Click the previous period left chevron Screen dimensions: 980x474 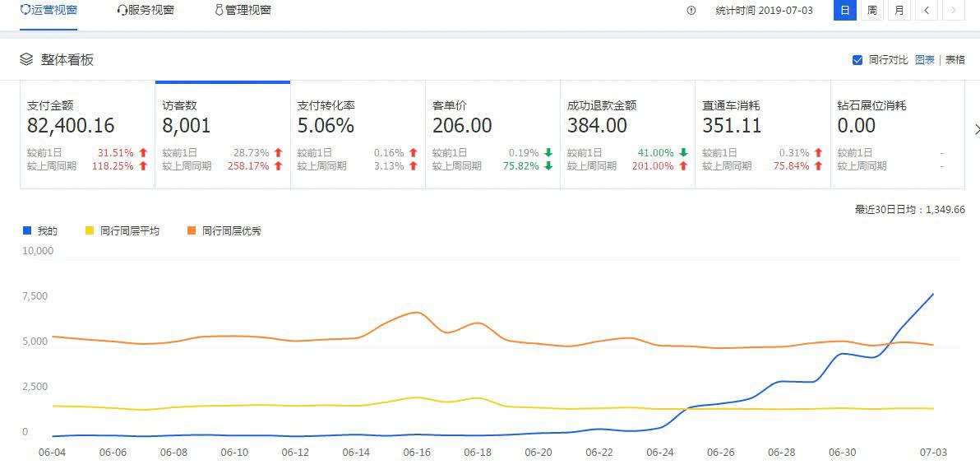[927, 11]
